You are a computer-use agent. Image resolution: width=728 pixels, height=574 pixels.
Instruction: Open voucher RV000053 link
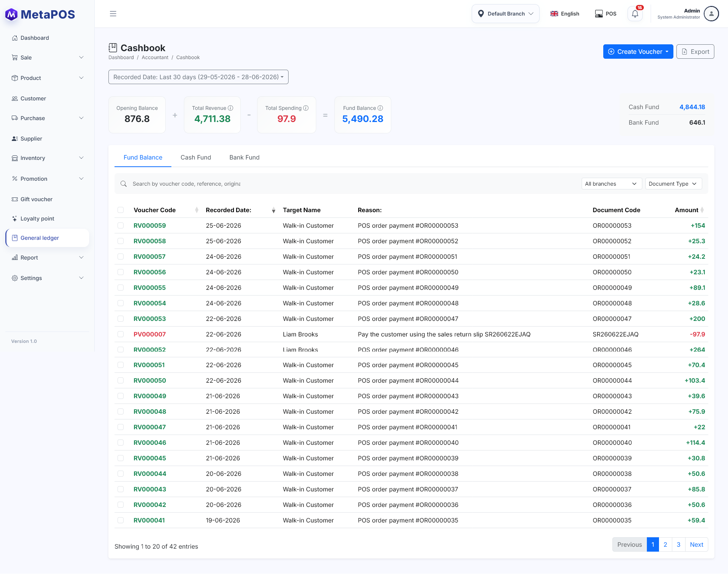point(150,319)
